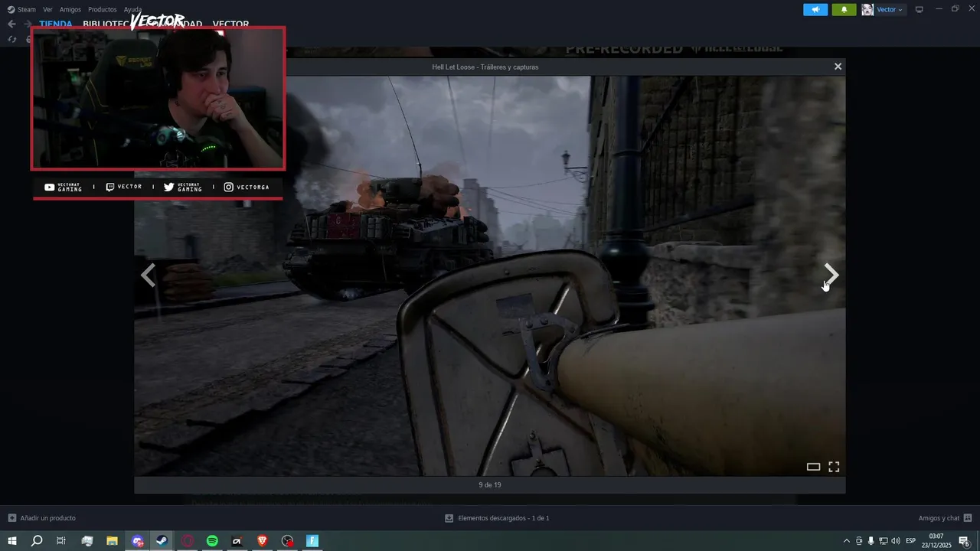The height and width of the screenshot is (551, 980).
Task: Open File Explorer from the taskbar
Action: [112, 541]
